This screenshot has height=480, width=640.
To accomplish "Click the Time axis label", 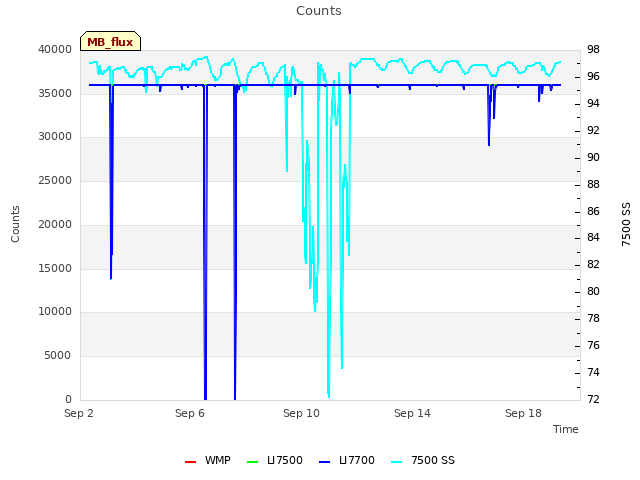I will pyautogui.click(x=566, y=429).
